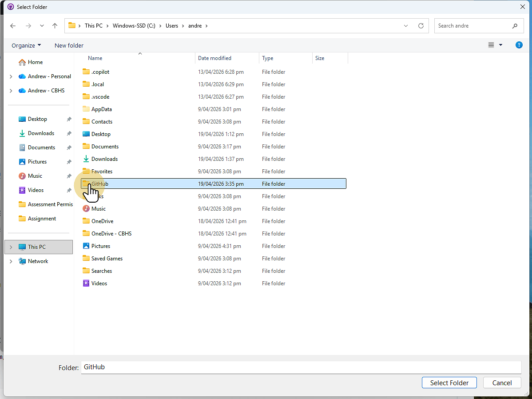Viewport: 532px width, 399px height.
Task: Click the search magnifier in the search box
Action: tap(515, 26)
